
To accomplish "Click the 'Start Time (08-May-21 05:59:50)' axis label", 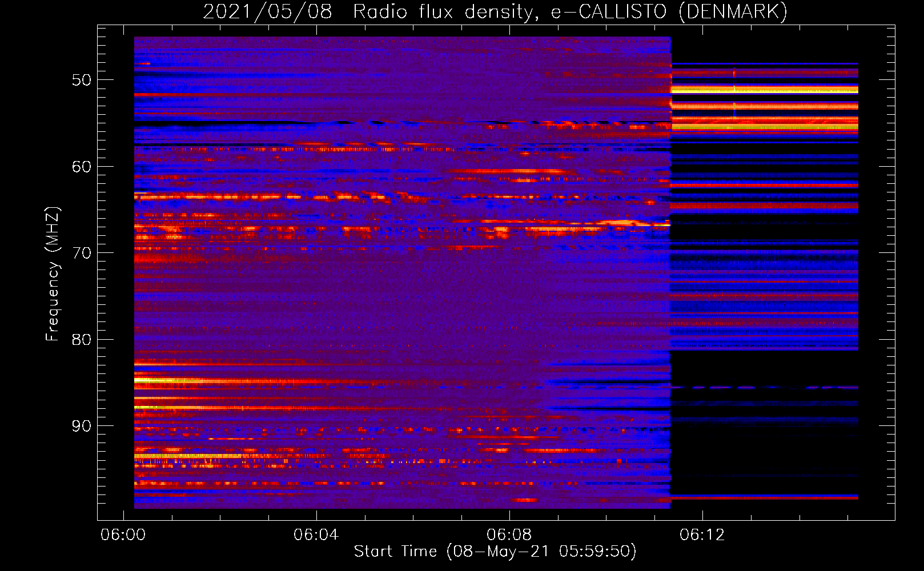I will click(x=495, y=552).
